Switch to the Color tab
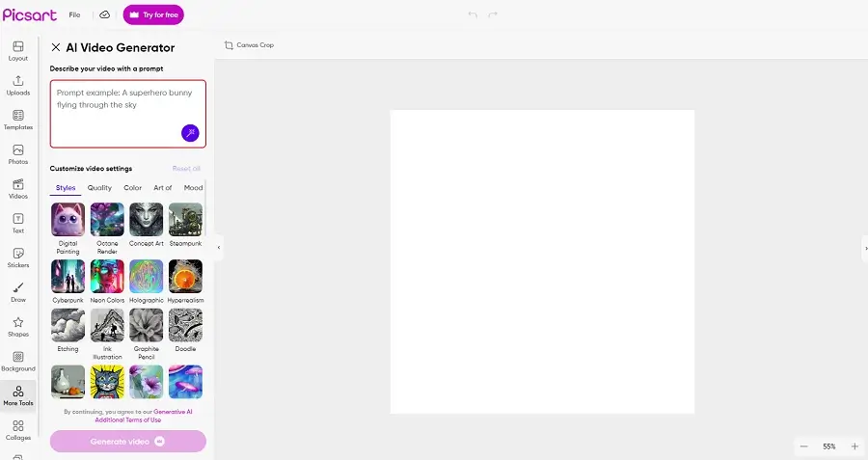The image size is (868, 460). point(133,188)
